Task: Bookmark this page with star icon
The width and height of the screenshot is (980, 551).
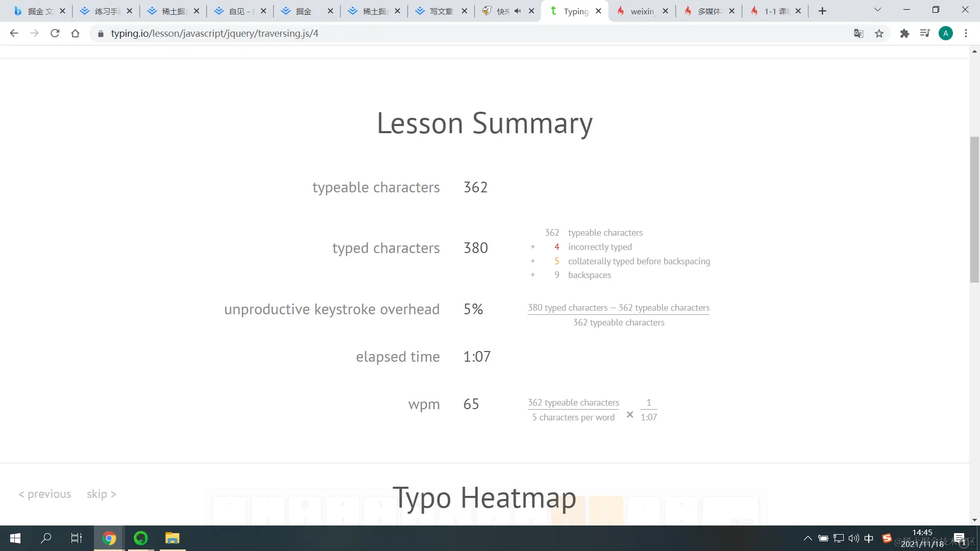Action: 879,33
